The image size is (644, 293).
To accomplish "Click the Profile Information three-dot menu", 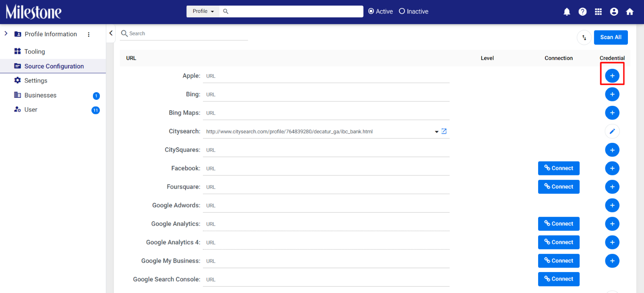I will [89, 35].
